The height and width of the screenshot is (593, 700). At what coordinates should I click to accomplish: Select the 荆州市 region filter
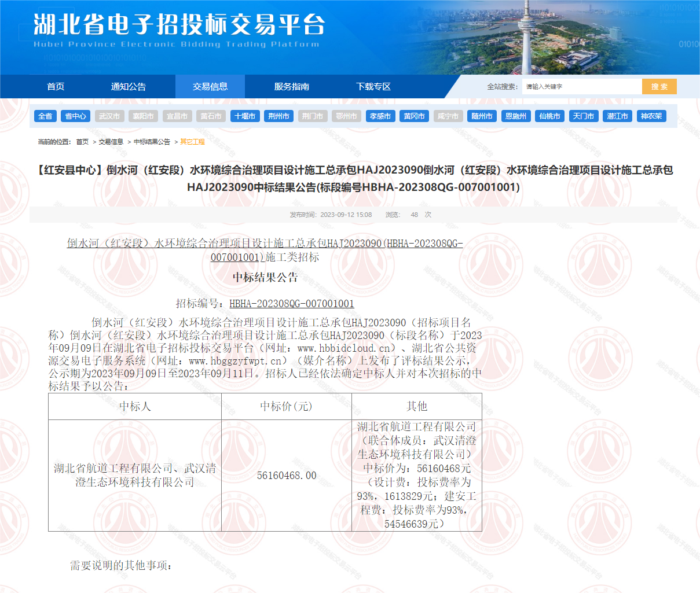click(x=278, y=116)
